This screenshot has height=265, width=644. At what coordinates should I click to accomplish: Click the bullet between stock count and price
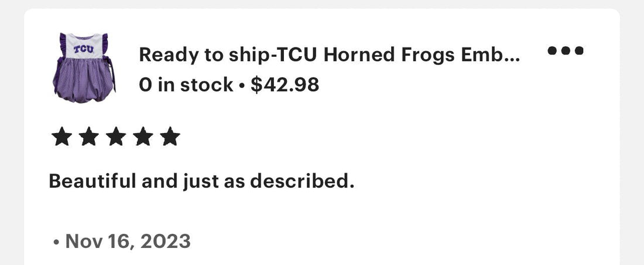tap(241, 86)
